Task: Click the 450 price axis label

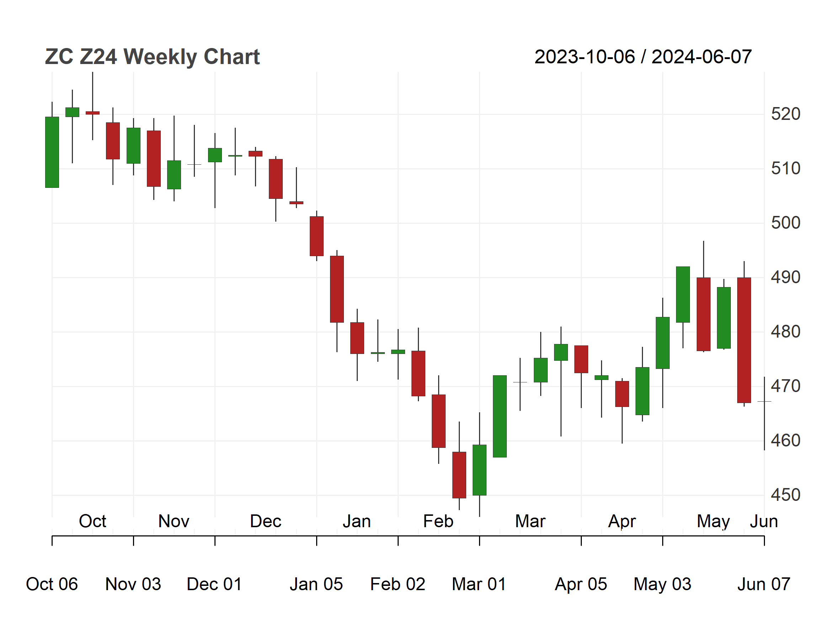Action: coord(785,495)
